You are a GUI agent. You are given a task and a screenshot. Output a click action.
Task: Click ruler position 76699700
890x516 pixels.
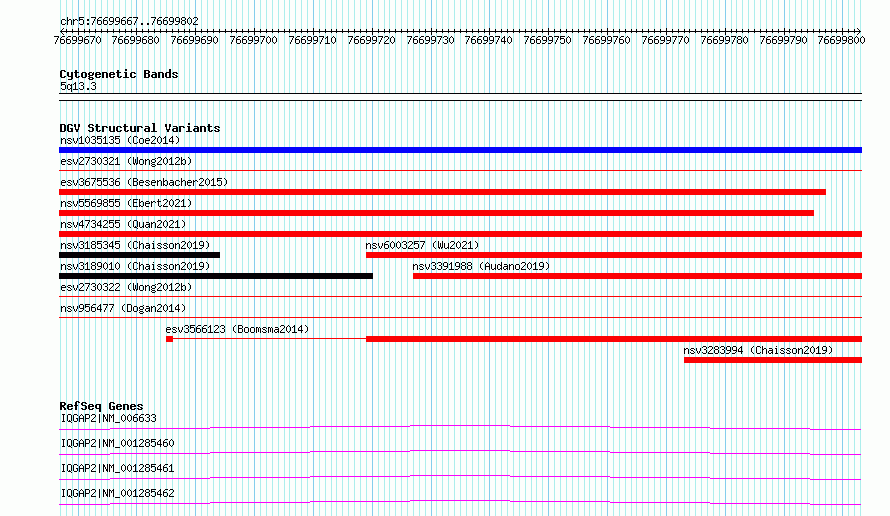(x=254, y=40)
